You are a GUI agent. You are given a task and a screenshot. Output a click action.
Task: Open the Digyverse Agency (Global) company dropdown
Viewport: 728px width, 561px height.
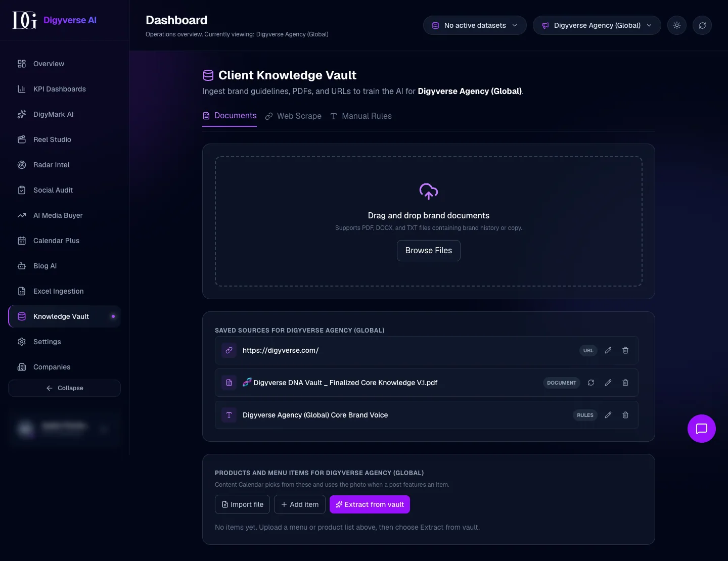click(597, 25)
